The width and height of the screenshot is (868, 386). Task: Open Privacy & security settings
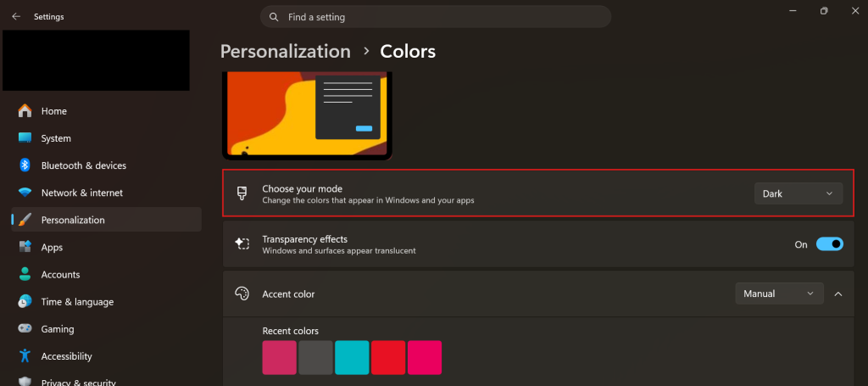pyautogui.click(x=106, y=381)
